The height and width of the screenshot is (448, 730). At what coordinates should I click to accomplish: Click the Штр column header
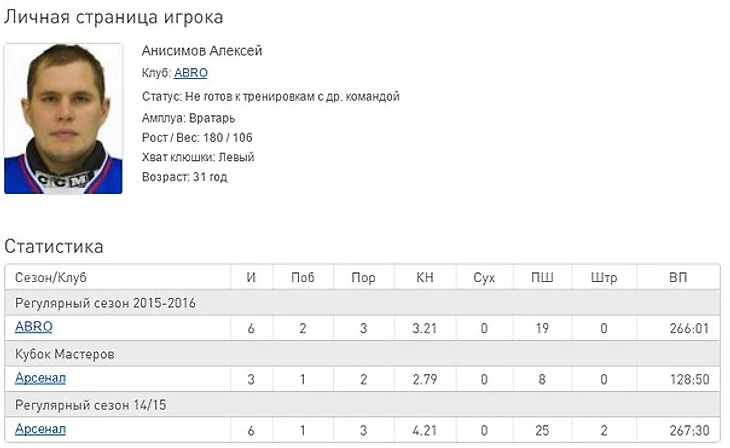pos(604,277)
